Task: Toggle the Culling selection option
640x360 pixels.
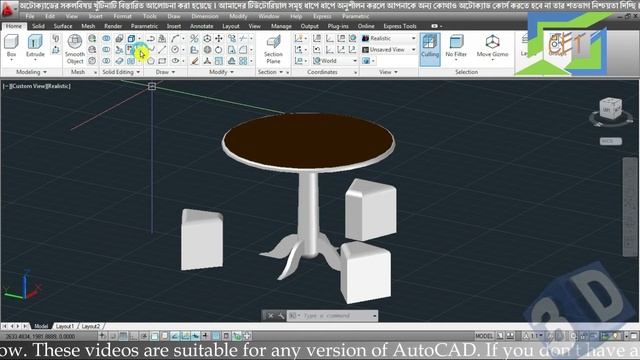Action: click(430, 49)
